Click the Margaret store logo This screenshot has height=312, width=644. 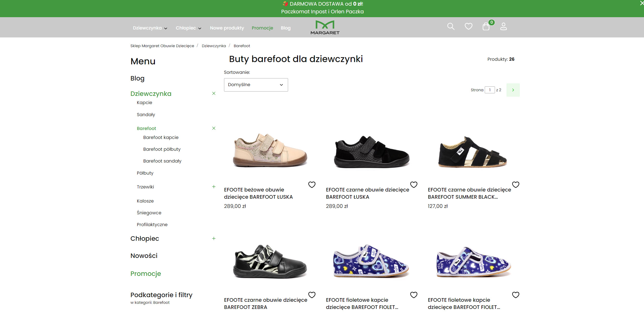[325, 27]
